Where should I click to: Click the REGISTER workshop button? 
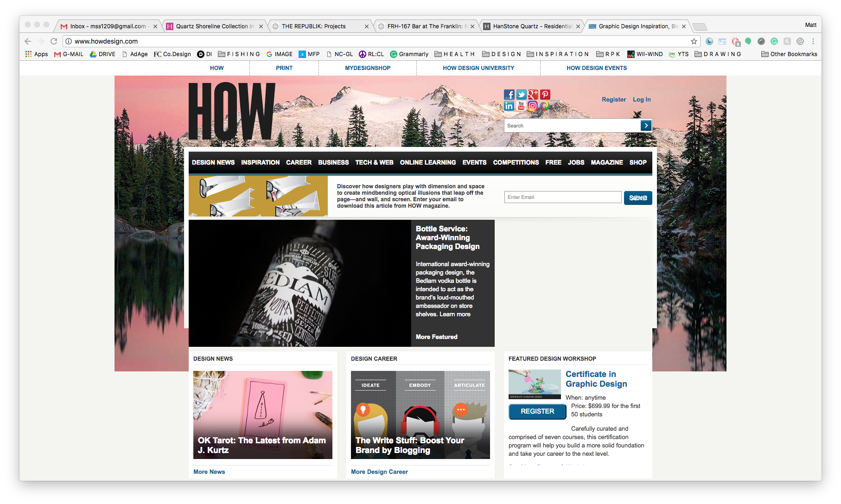[537, 411]
